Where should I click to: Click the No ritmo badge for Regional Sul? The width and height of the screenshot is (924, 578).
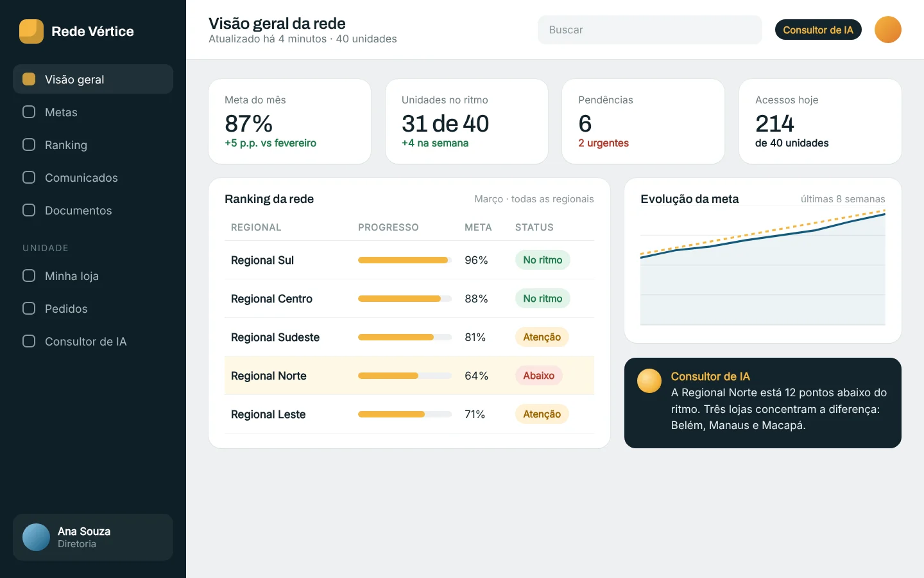click(543, 260)
